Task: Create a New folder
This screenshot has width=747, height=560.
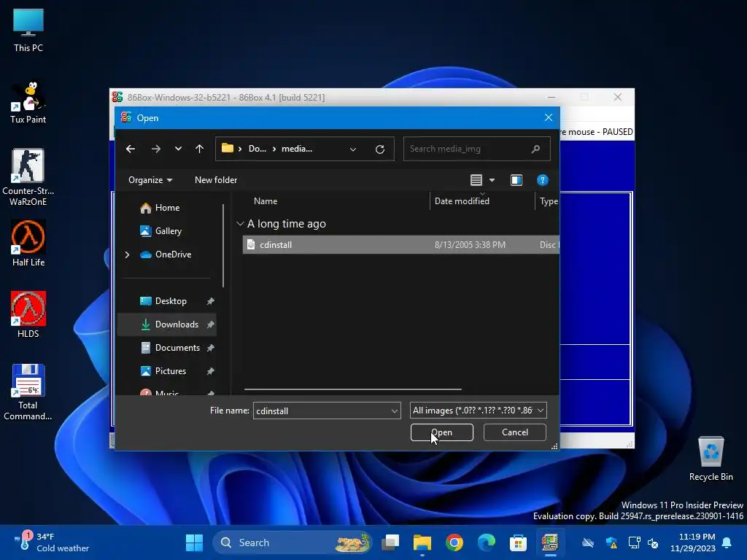Action: tap(216, 180)
